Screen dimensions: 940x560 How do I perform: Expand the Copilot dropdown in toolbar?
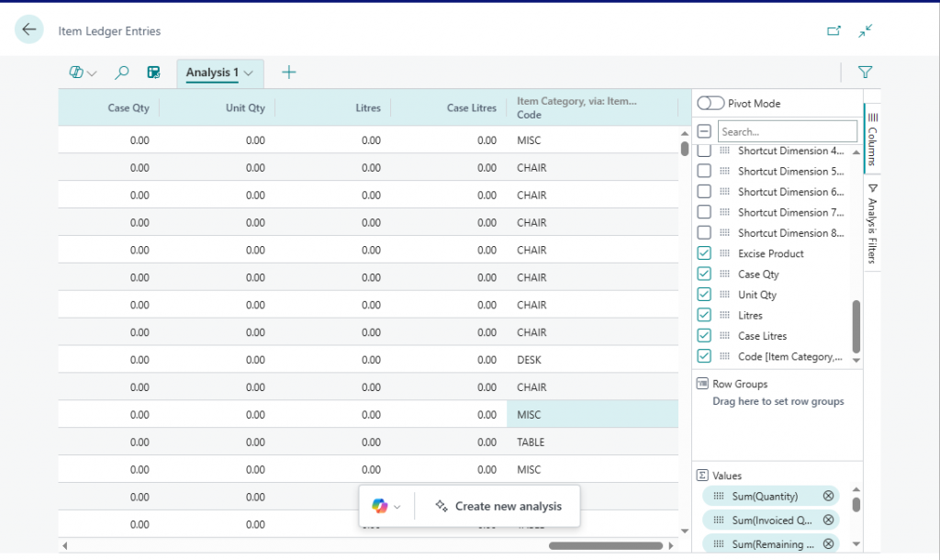pos(83,73)
